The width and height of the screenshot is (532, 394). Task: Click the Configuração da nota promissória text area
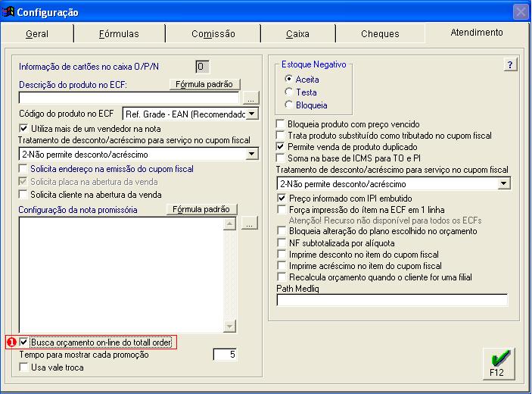tap(121, 275)
